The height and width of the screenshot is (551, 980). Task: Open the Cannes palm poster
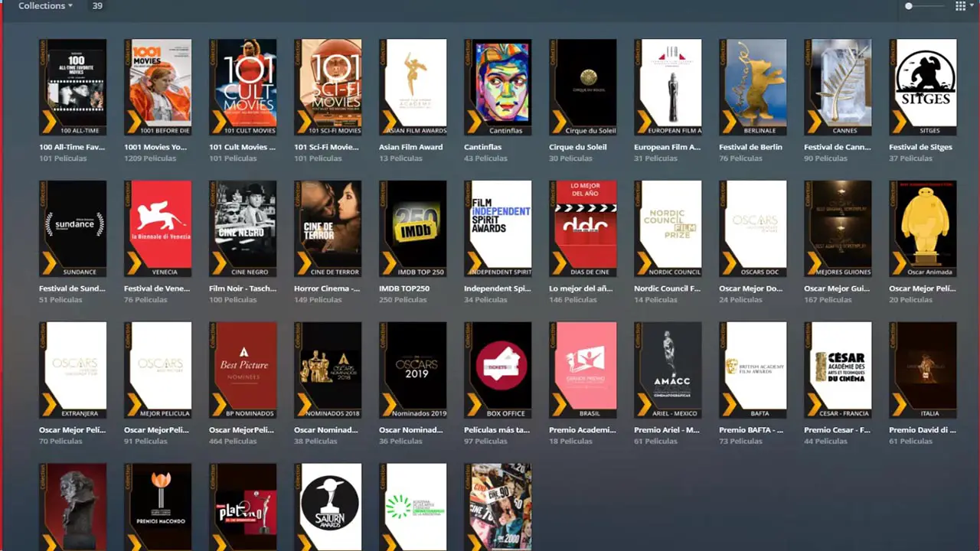(838, 87)
